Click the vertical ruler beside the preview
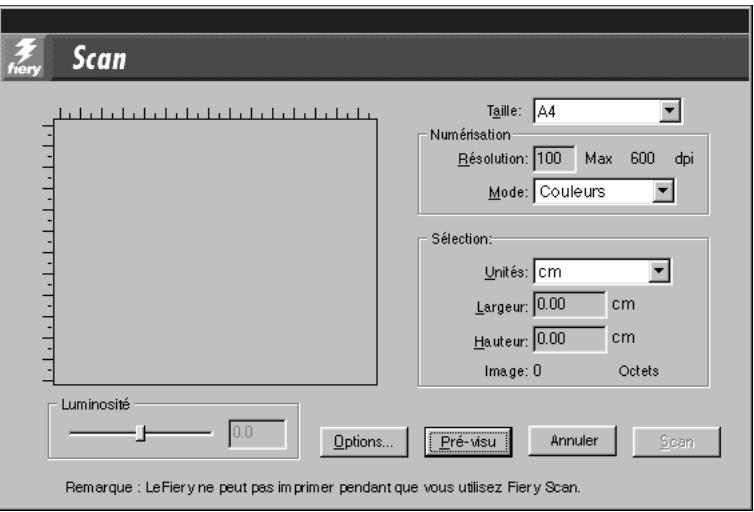Image resolution: width=754 pixels, height=512 pixels. click(48, 253)
